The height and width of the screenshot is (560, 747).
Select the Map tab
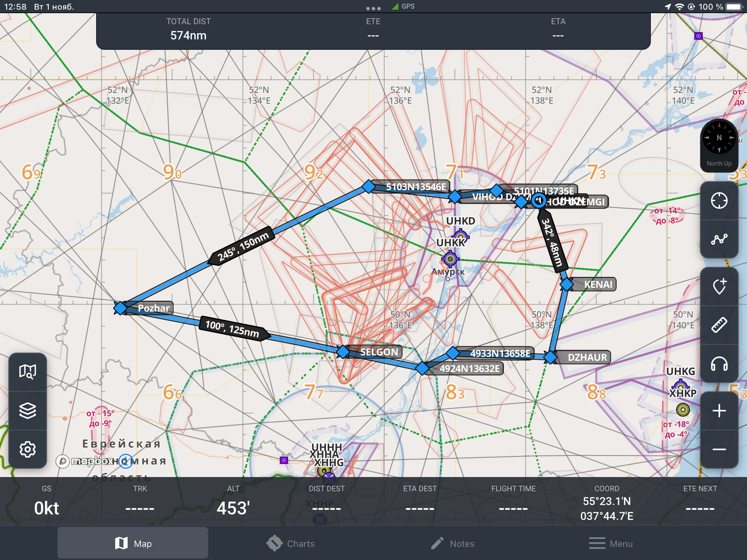tap(133, 543)
